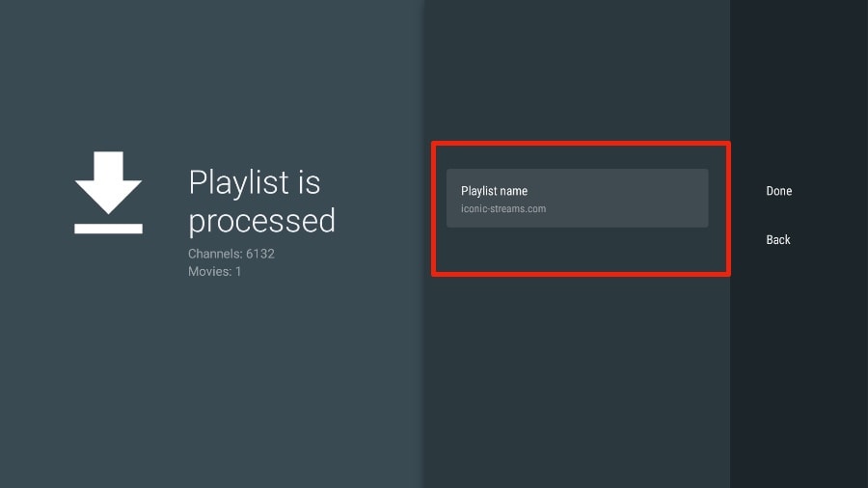The width and height of the screenshot is (868, 488).
Task: Click the Movies: 1 count text
Action: point(214,271)
